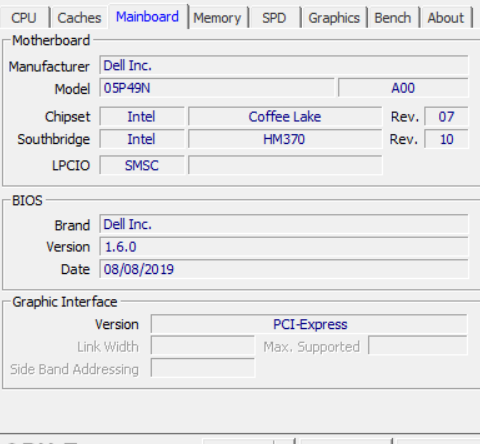
Task: Click the Motherboard group title
Action: point(51,40)
